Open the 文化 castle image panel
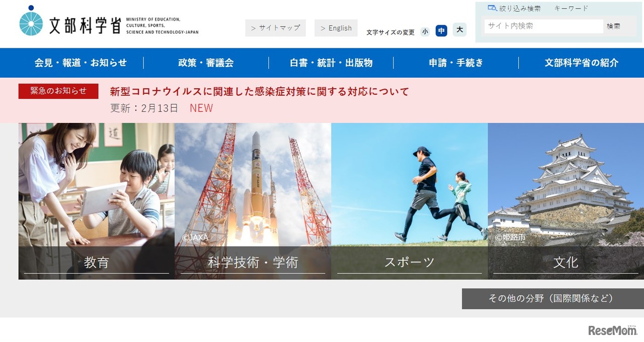Image resolution: width=644 pixels, height=342 pixels. click(566, 200)
